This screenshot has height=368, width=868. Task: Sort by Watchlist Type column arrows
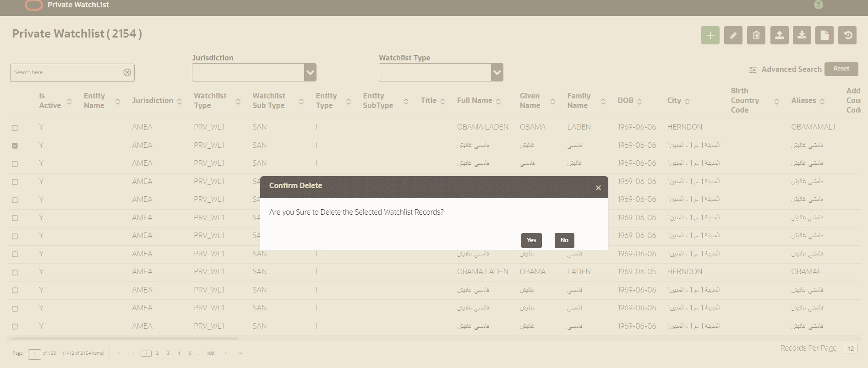point(238,101)
